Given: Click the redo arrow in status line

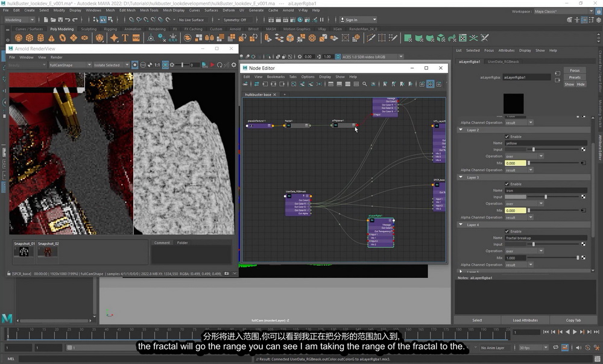Looking at the screenshot, I should pos(75,20).
